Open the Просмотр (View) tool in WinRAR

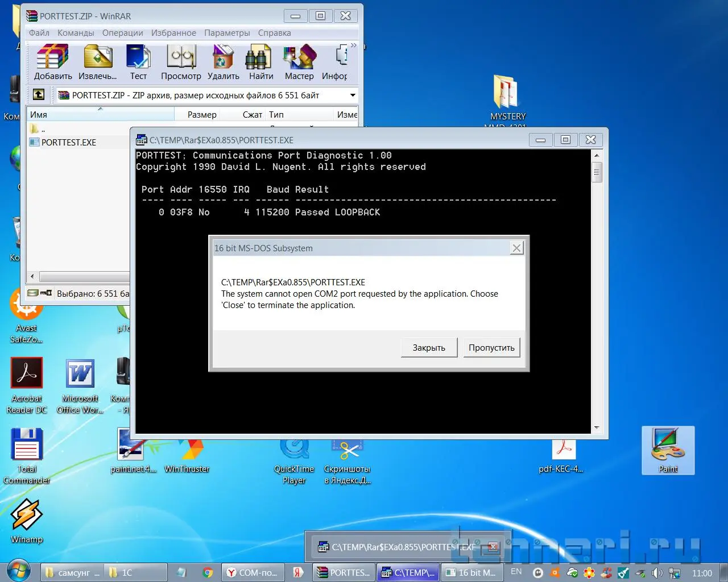coord(181,63)
